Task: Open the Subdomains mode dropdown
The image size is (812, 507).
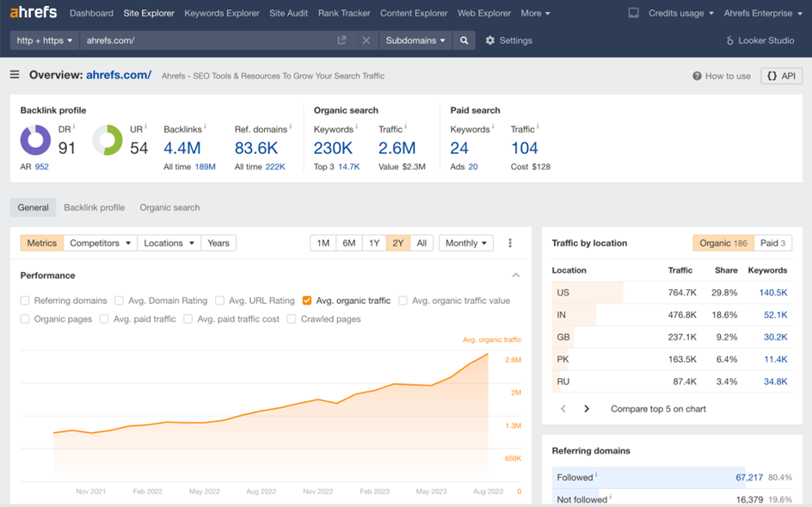Action: point(415,40)
